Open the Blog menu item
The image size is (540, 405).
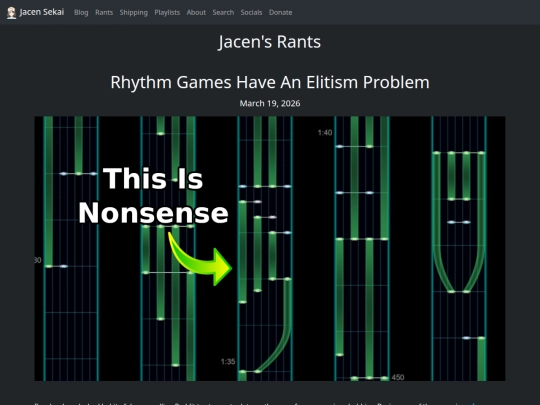pos(81,12)
